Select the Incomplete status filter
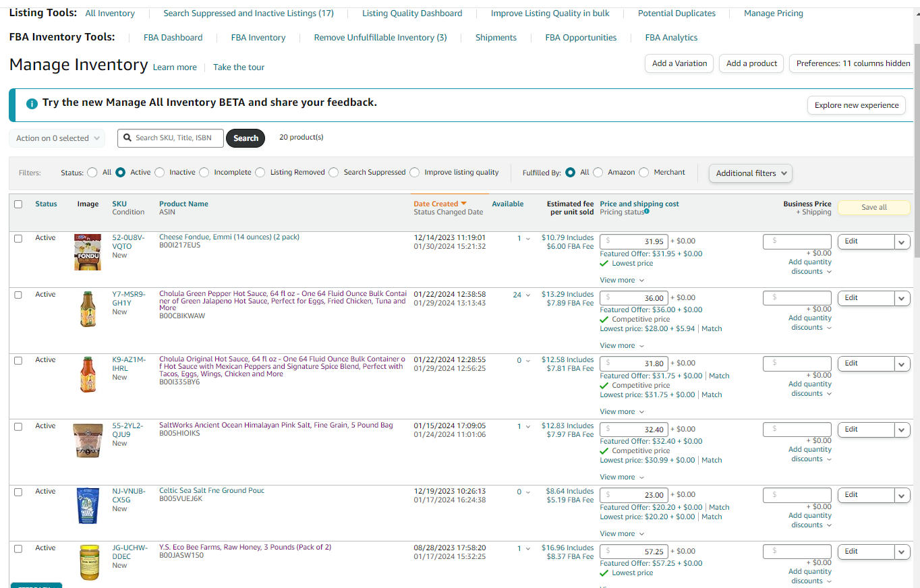Viewport: 920px width, 588px height. click(204, 173)
